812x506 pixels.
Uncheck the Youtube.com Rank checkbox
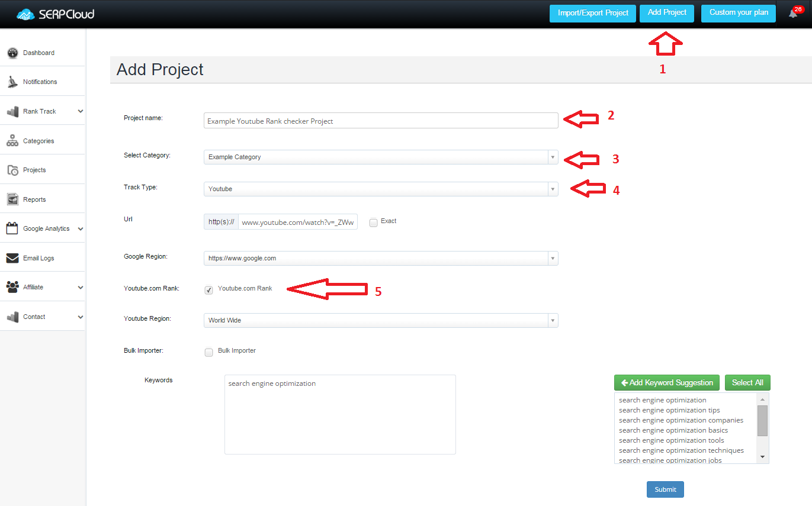[208, 290]
